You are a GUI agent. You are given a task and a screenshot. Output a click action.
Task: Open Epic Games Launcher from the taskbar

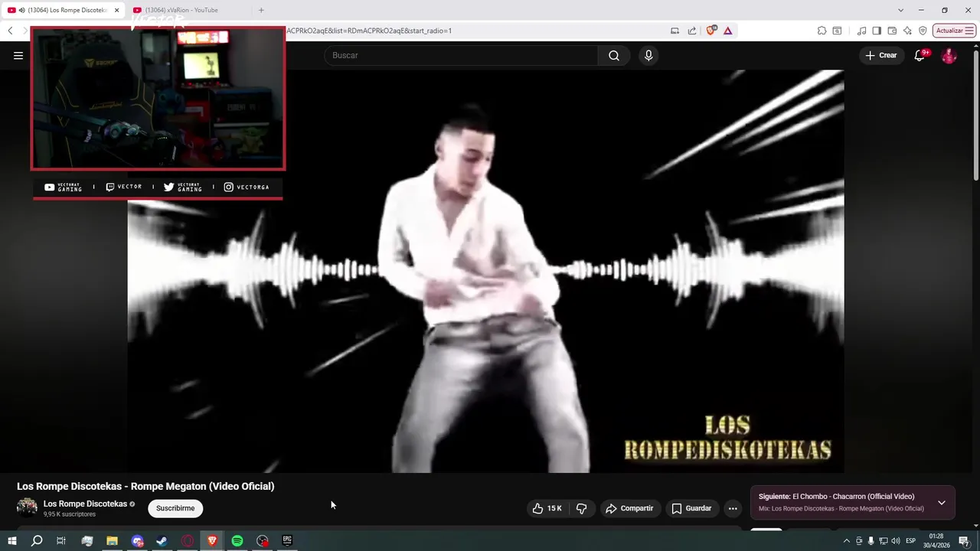(287, 541)
